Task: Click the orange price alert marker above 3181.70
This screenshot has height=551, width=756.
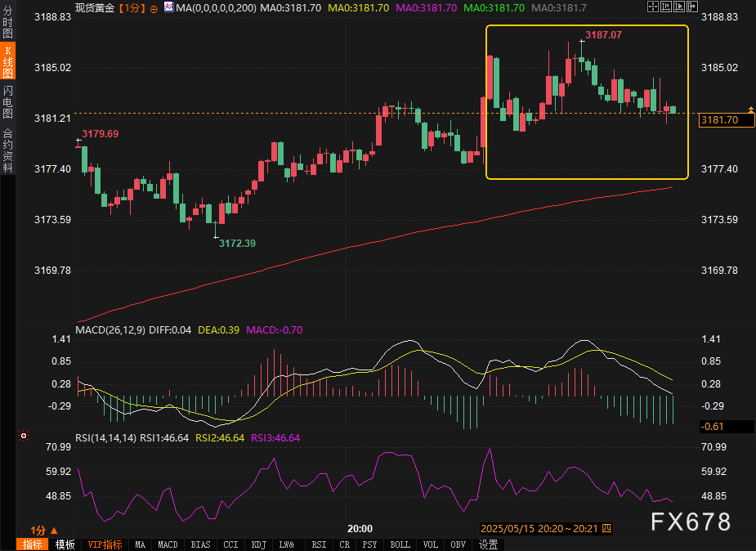Action: (750, 109)
